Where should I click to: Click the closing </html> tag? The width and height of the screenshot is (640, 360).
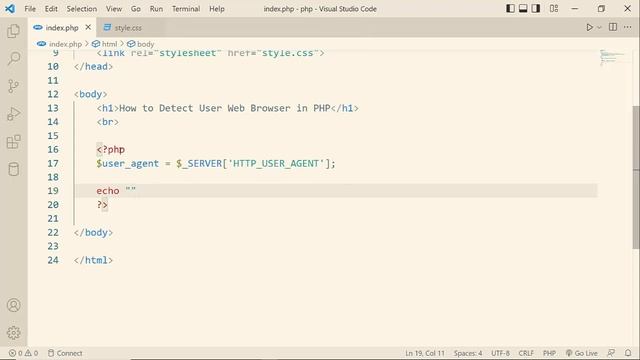pos(93,260)
